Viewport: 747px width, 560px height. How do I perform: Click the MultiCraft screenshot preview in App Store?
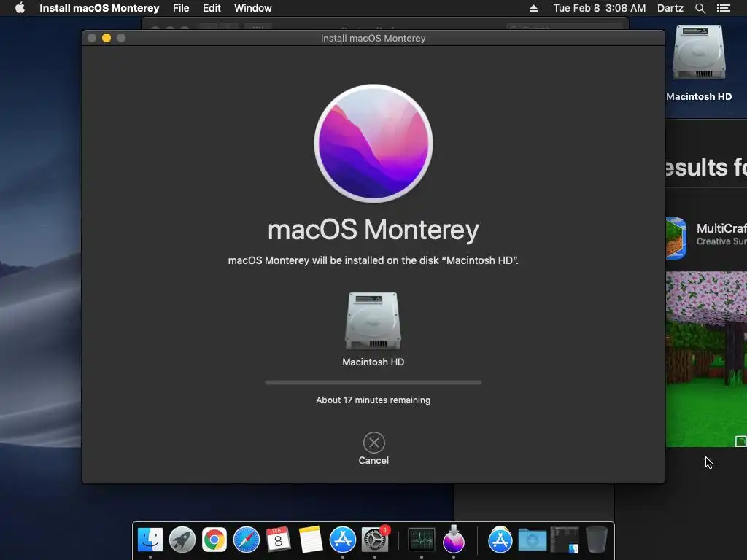coord(706,359)
